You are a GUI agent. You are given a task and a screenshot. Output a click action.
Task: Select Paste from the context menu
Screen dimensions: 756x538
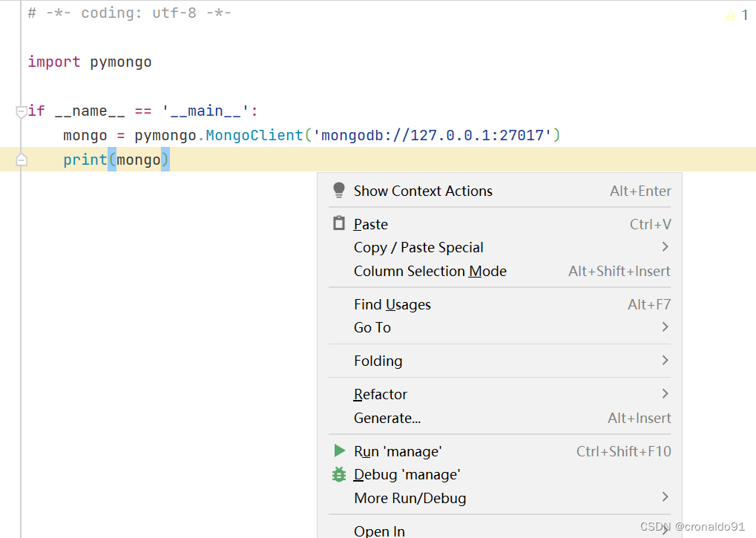click(499, 224)
